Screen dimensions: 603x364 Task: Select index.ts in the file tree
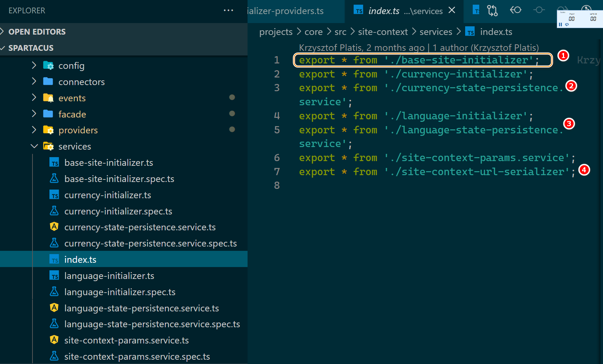[x=124, y=259]
